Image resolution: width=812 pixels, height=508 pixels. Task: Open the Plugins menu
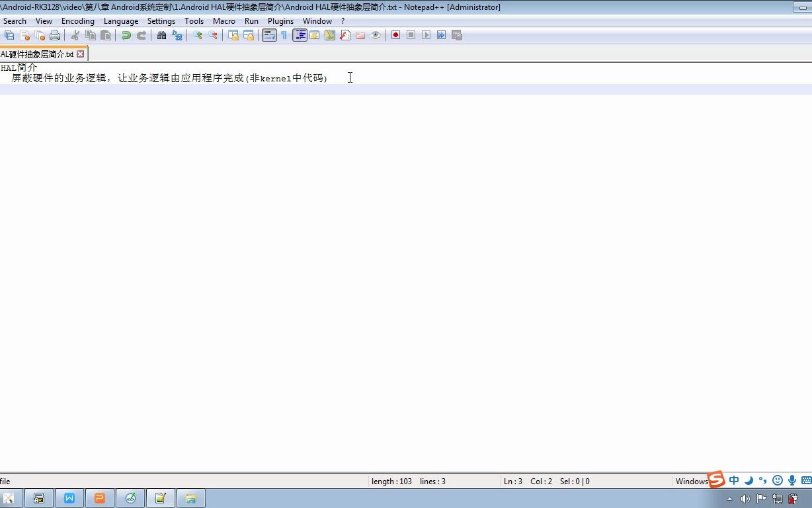(280, 21)
